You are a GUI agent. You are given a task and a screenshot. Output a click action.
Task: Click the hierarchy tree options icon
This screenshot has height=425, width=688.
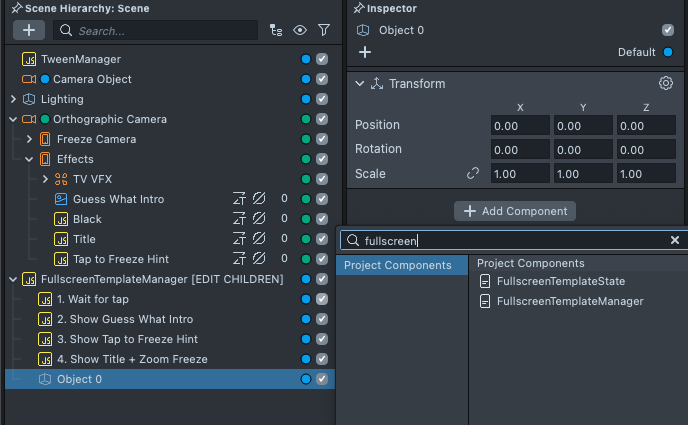pos(276,31)
